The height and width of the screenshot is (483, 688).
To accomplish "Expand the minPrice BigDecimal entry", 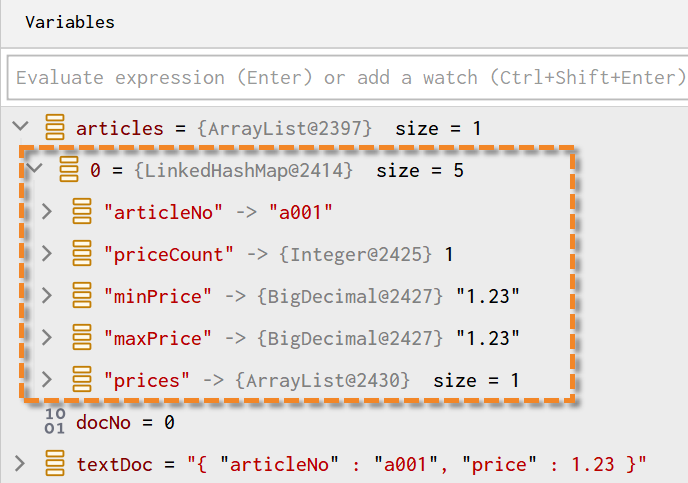I will pos(47,295).
